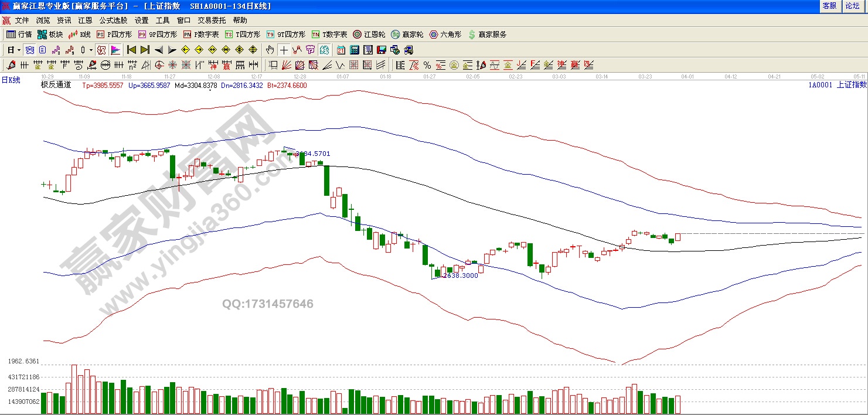Click the 2638.3000 low price label on chart
Viewport: 868px width, 415px height.
pyautogui.click(x=459, y=275)
